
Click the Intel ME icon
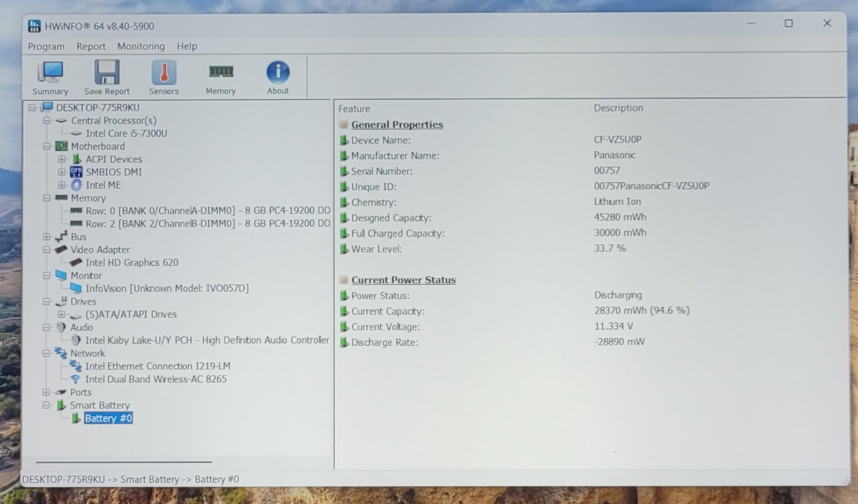coord(77,185)
